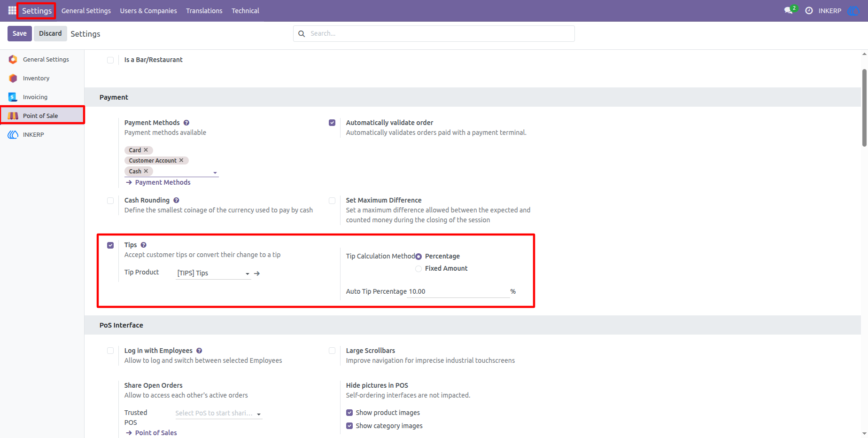
Task: Expand the payment methods dropdown arrow
Action: (x=215, y=172)
